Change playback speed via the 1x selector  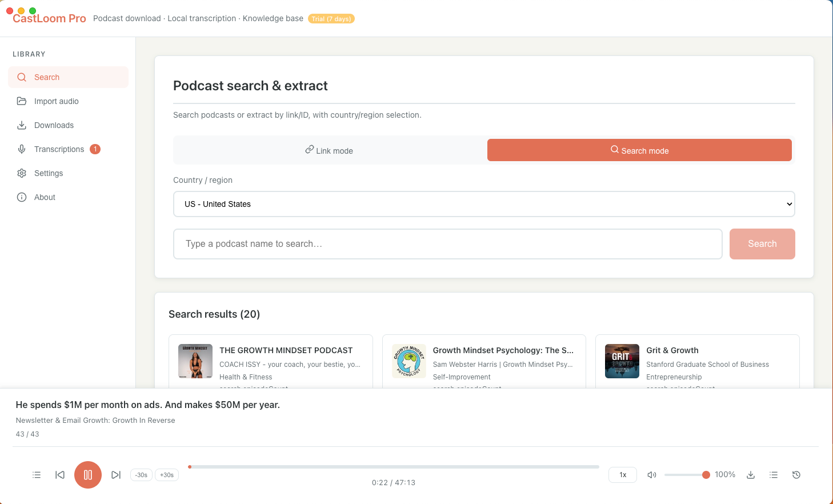622,474
